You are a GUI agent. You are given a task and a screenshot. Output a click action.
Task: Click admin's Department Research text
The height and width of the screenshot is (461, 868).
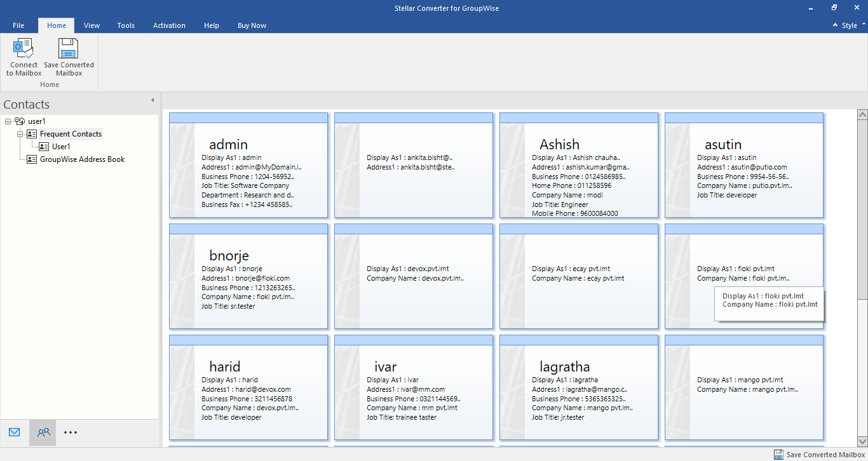pyautogui.click(x=248, y=196)
